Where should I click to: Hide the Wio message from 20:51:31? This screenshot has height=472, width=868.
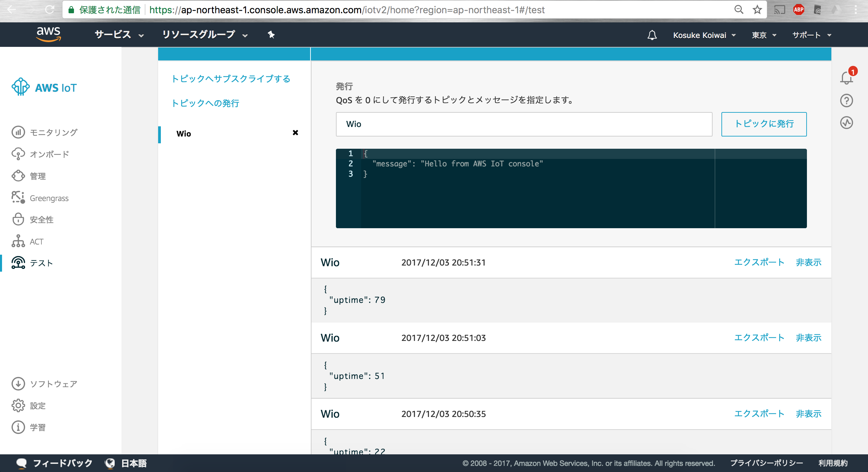pyautogui.click(x=808, y=262)
